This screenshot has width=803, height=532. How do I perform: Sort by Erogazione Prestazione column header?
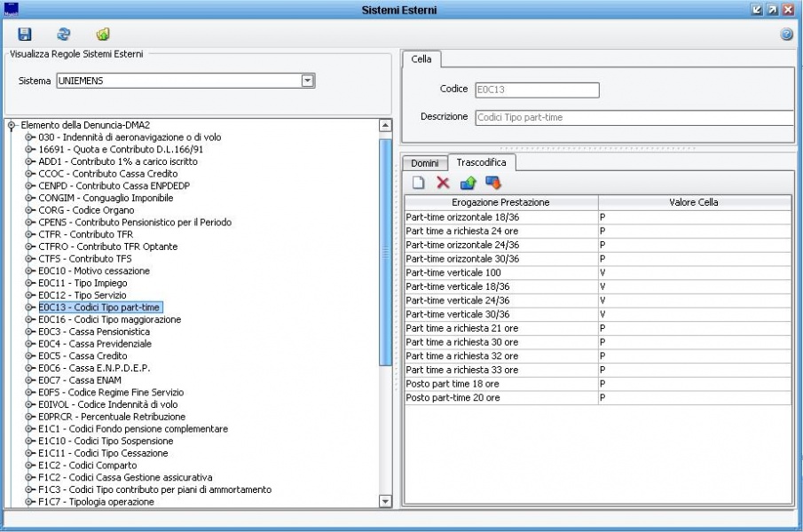point(501,202)
